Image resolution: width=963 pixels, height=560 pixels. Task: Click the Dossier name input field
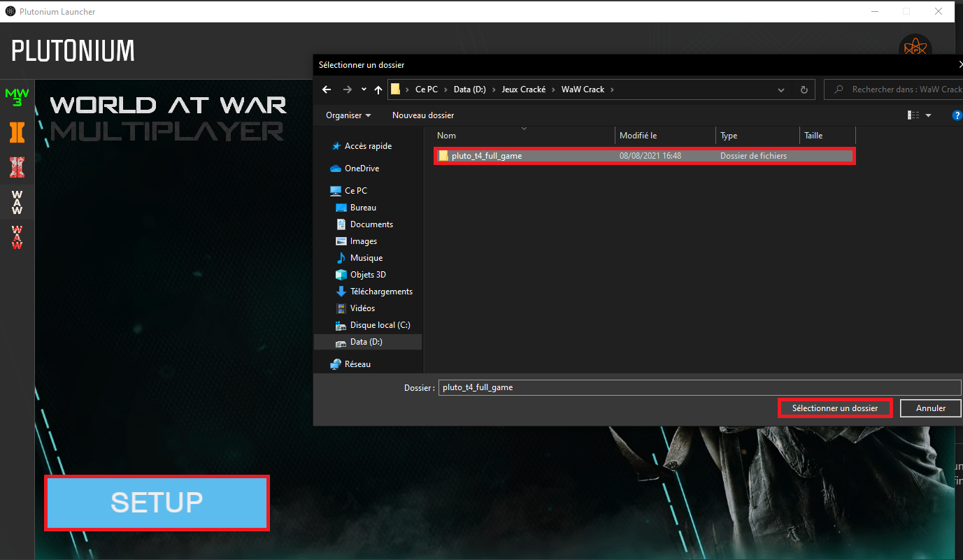tap(699, 387)
